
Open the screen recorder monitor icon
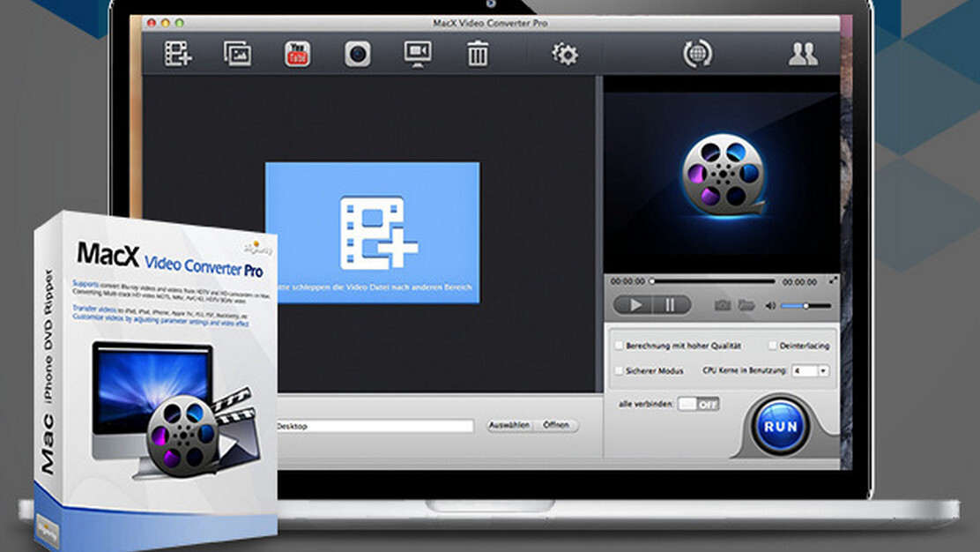[418, 55]
